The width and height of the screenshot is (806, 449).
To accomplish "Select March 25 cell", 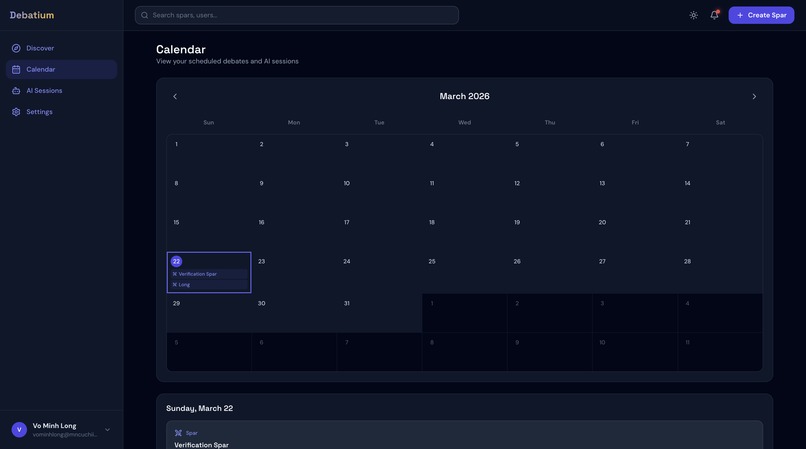I will (x=465, y=273).
